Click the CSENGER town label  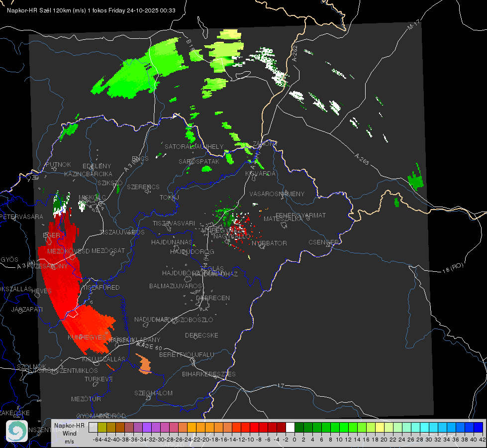tap(323, 242)
